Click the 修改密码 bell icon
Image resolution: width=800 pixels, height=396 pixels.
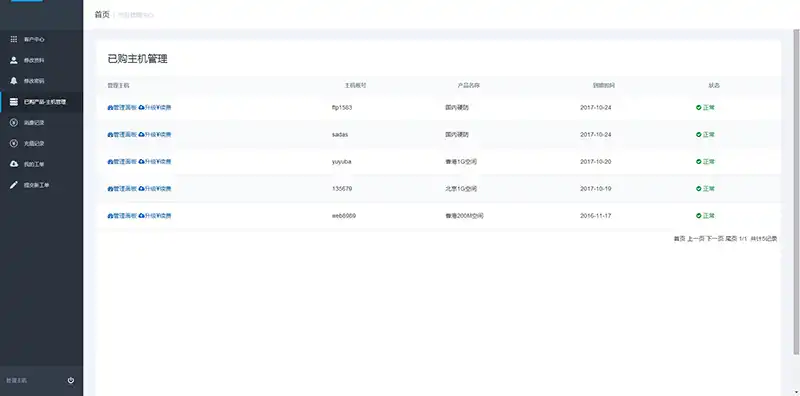[x=14, y=81]
